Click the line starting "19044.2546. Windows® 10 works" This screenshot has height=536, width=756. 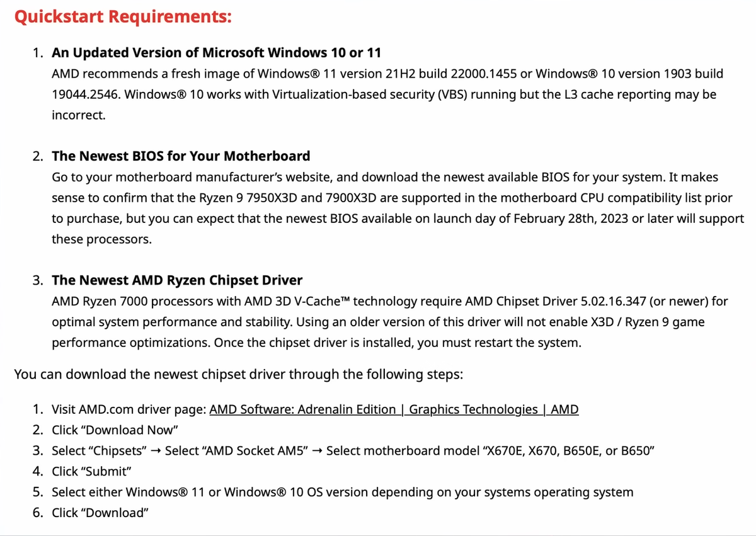coord(384,94)
